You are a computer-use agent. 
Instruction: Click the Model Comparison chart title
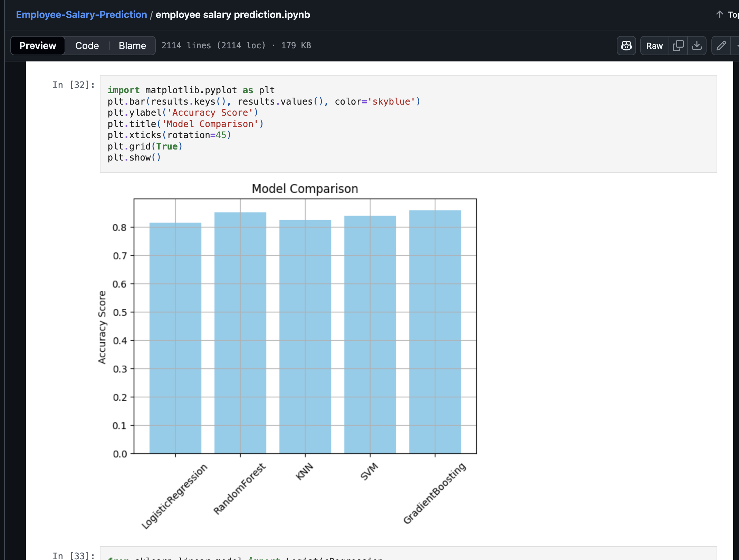coord(305,189)
